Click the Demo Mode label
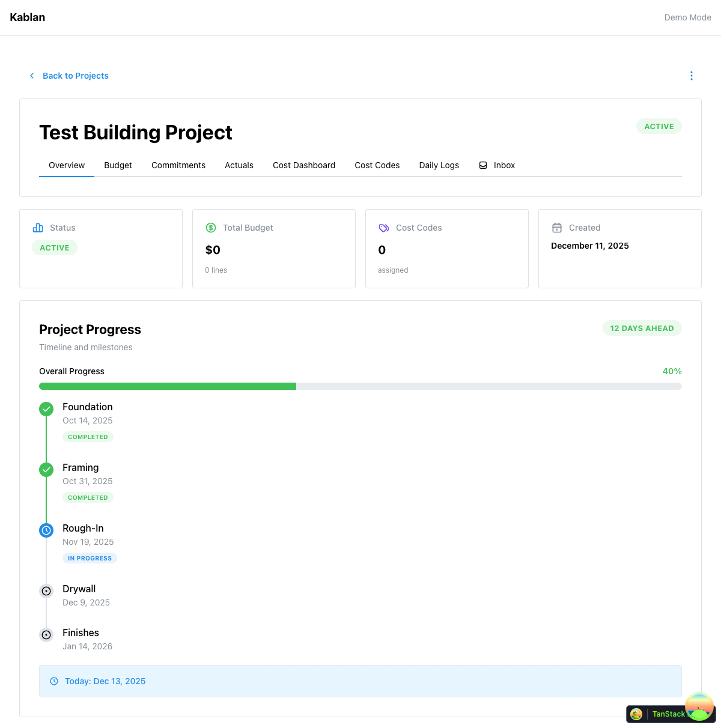This screenshot has width=721, height=728. coord(687,17)
